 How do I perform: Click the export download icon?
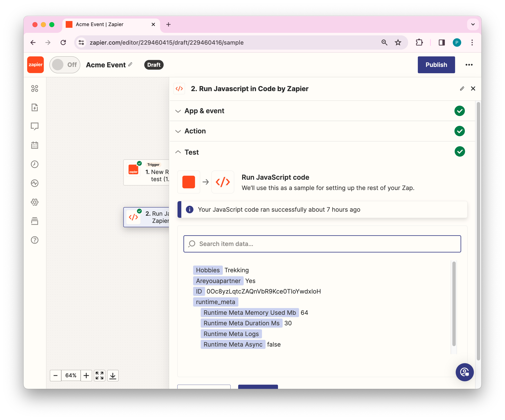tap(113, 375)
